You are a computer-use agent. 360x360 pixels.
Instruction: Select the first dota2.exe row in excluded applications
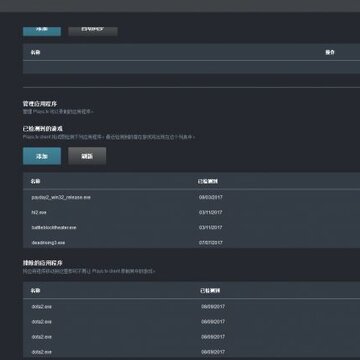click(191, 307)
